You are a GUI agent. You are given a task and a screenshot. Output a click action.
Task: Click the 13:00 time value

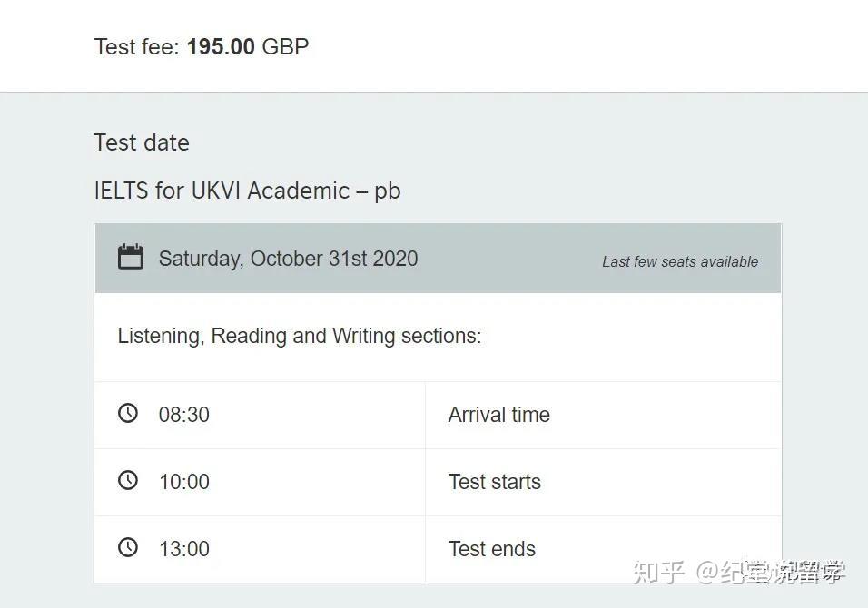[x=184, y=549]
